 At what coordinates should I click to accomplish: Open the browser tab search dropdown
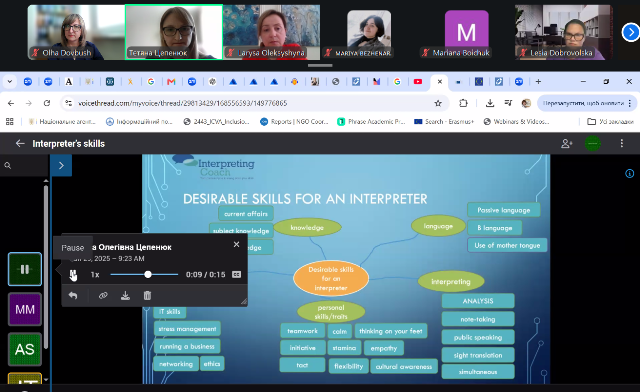[9, 82]
